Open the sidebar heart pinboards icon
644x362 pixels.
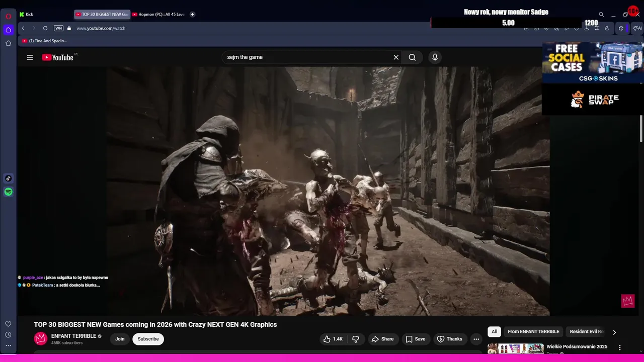coord(8,324)
